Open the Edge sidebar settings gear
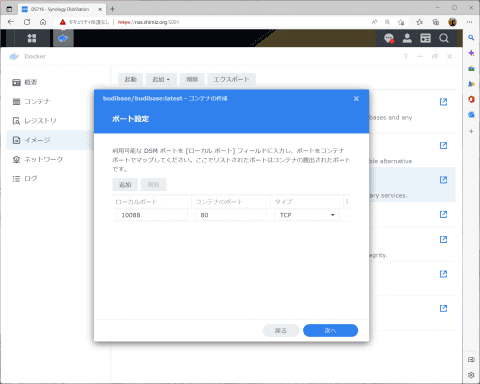The height and width of the screenshot is (384, 480). click(471, 375)
